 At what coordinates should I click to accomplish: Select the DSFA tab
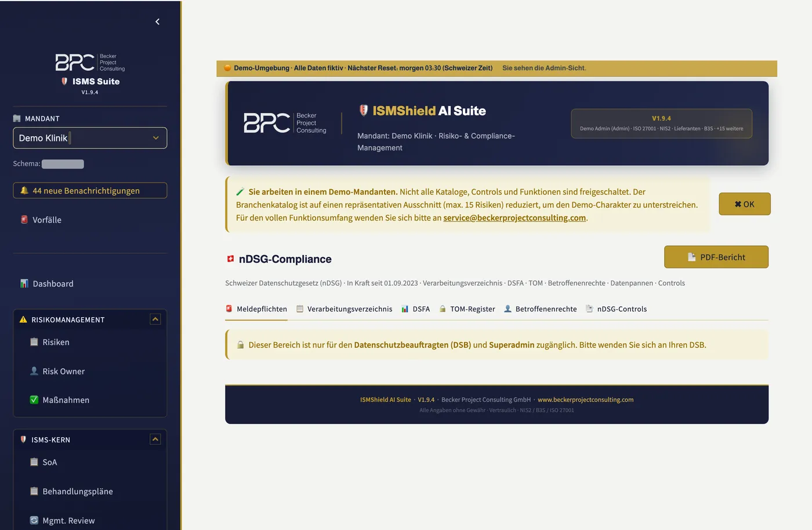click(x=415, y=309)
